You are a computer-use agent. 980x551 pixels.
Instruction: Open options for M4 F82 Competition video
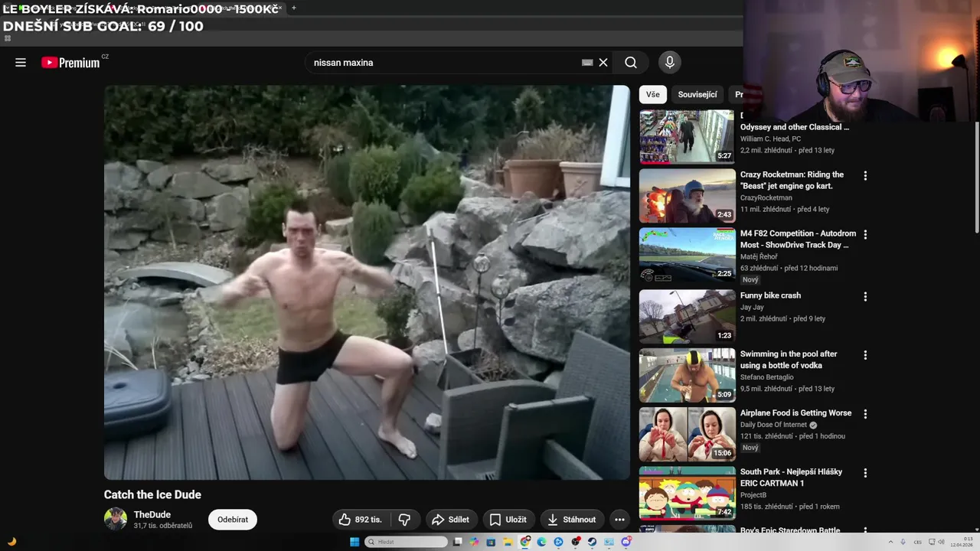pos(865,235)
